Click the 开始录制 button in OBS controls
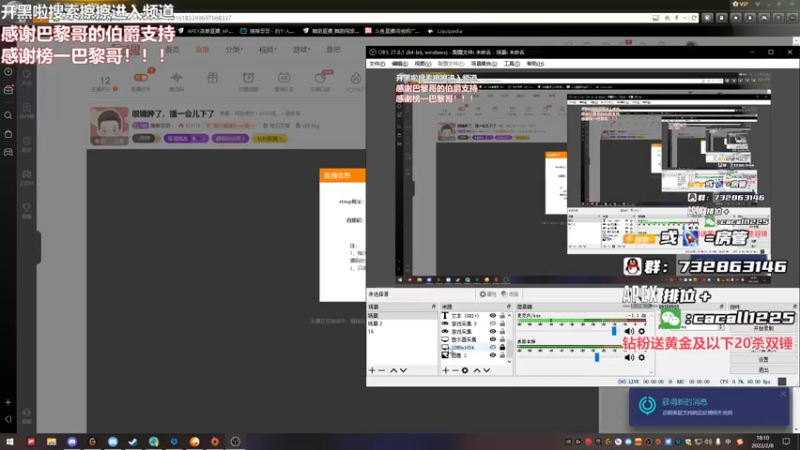 click(x=763, y=329)
